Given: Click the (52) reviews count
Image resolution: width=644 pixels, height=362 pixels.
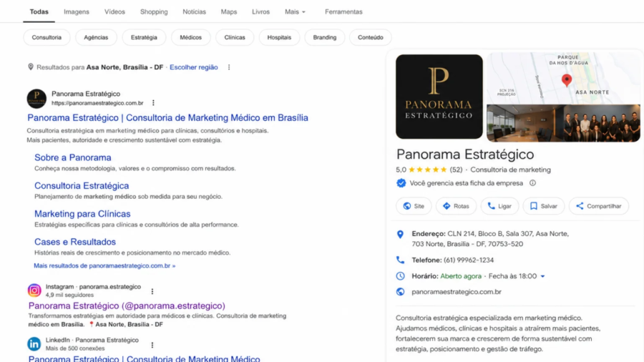Looking at the screenshot, I should coord(456,170).
